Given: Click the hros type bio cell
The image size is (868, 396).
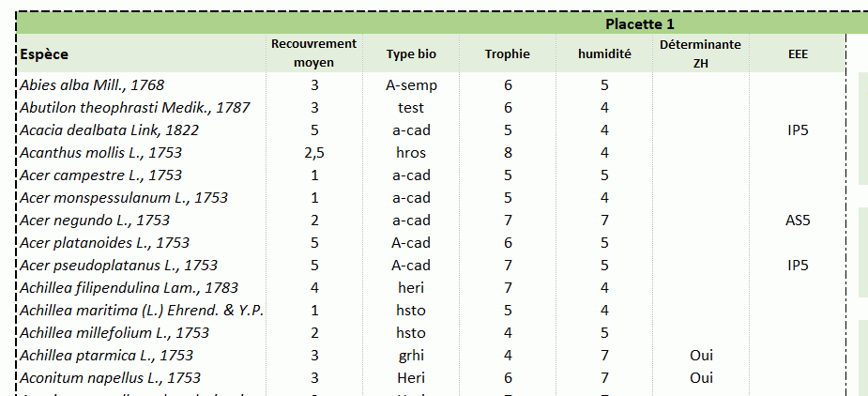Looking at the screenshot, I should point(411,152).
